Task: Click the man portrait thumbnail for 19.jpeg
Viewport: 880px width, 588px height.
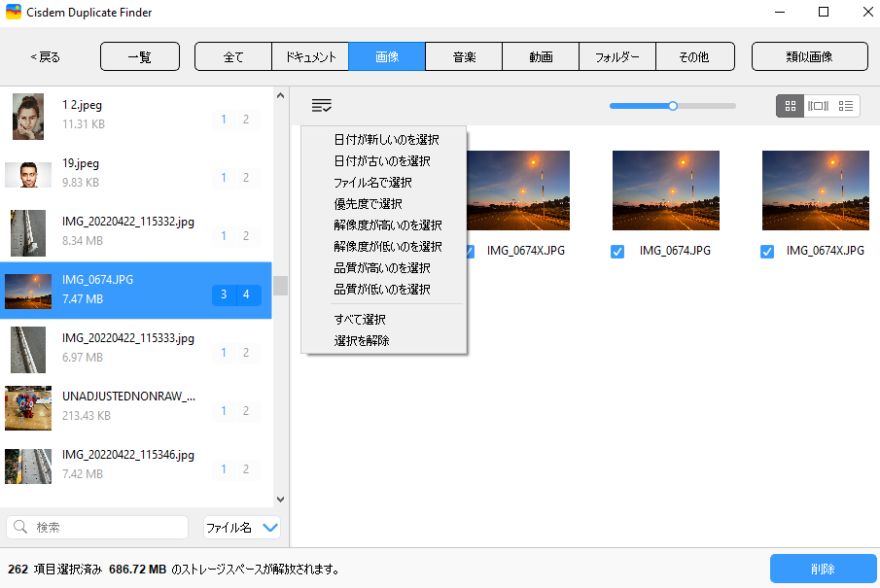Action: point(28,175)
